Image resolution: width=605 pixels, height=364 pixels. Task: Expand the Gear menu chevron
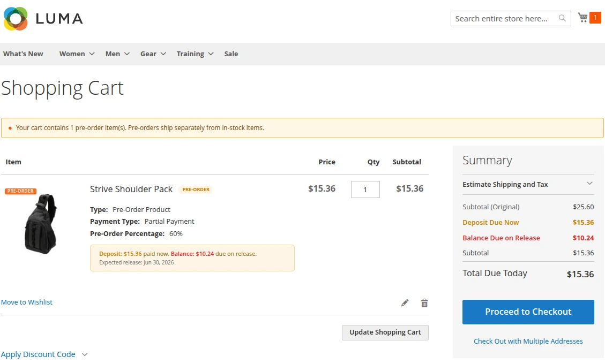163,54
